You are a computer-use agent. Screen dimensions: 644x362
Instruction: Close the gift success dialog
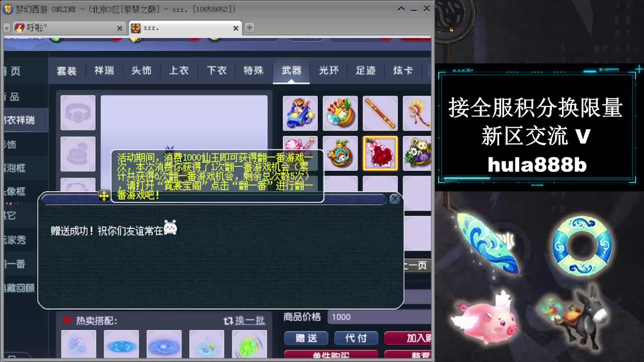pos(395,199)
